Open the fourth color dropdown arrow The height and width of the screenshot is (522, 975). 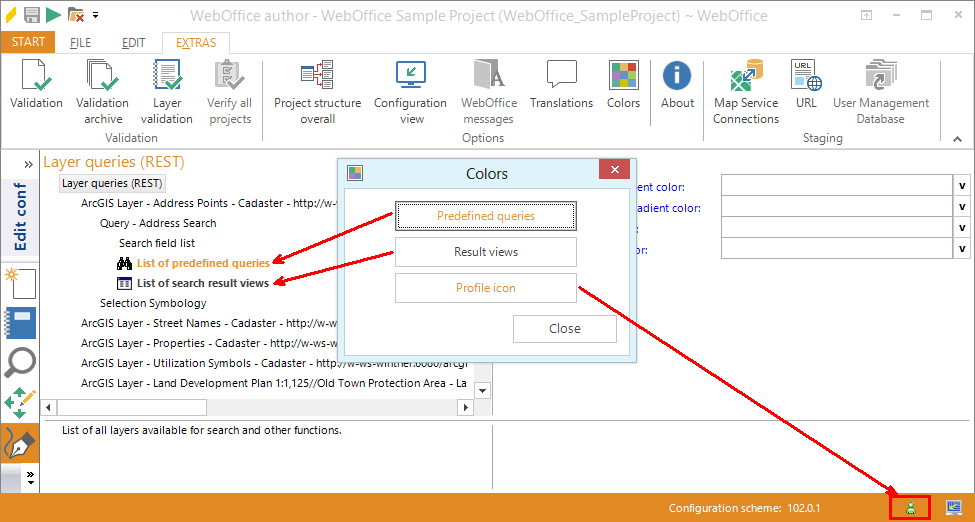961,249
